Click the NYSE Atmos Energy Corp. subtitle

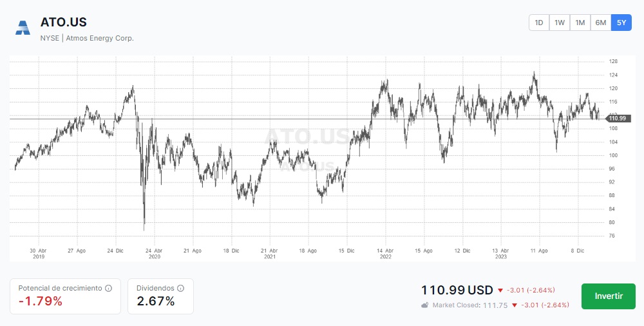pyautogui.click(x=87, y=38)
